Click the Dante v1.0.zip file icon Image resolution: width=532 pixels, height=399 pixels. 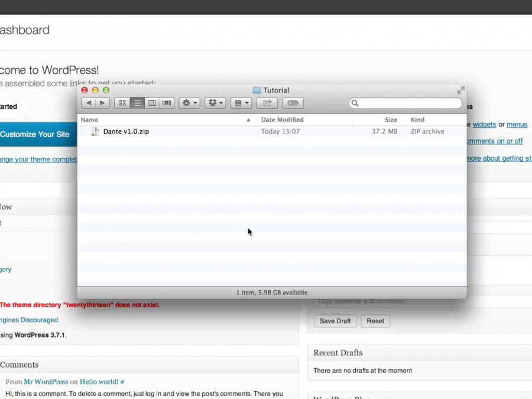tap(95, 131)
